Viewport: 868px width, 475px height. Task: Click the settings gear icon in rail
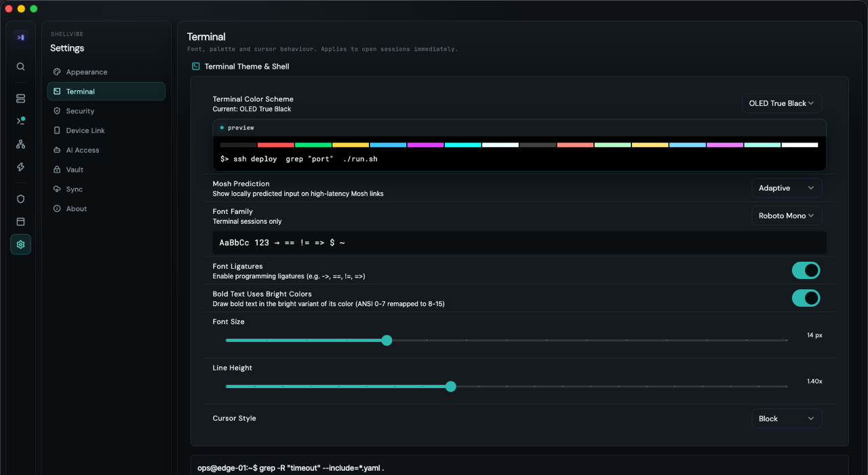pyautogui.click(x=20, y=244)
